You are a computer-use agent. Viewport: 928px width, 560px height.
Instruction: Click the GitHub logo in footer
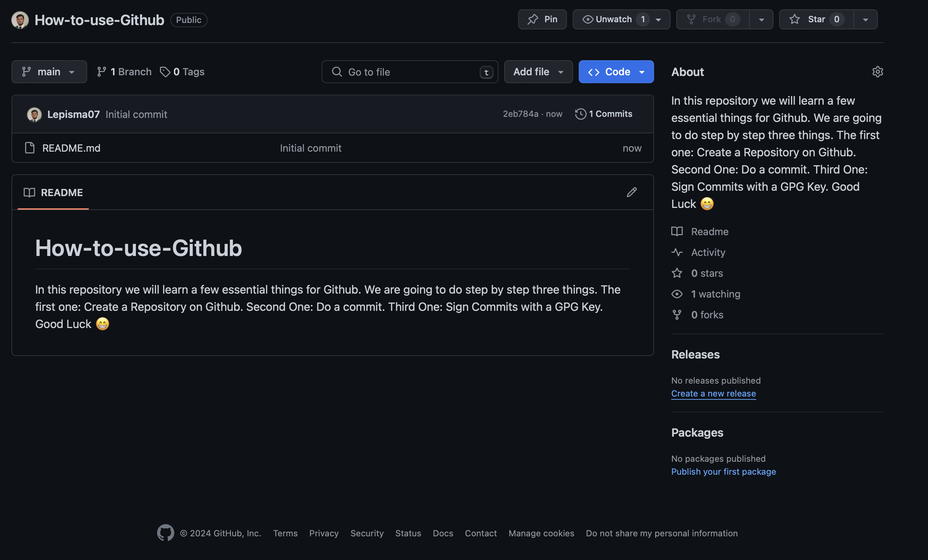click(x=165, y=532)
